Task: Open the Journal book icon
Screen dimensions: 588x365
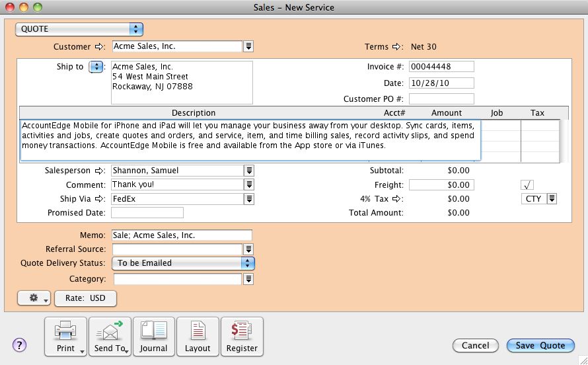Action: coord(154,330)
